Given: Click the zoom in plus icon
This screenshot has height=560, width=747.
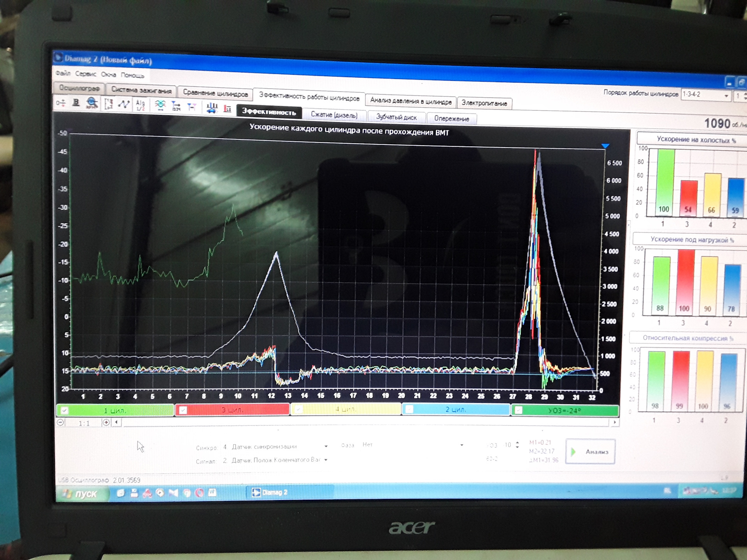Looking at the screenshot, I should [106, 422].
